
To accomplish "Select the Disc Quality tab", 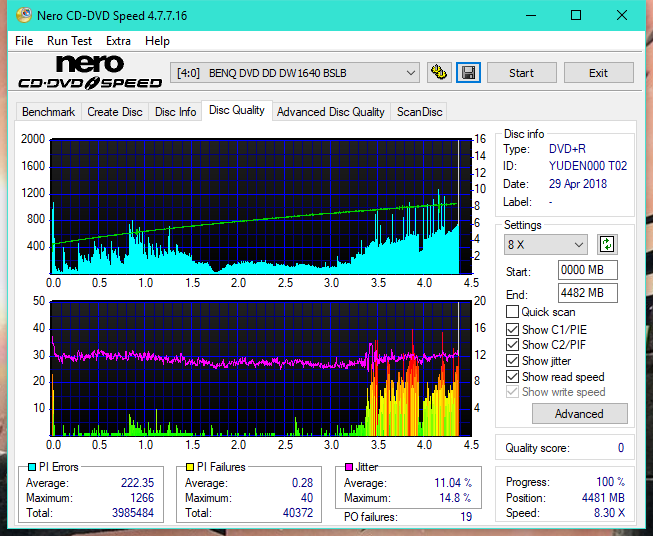I will click(x=237, y=110).
